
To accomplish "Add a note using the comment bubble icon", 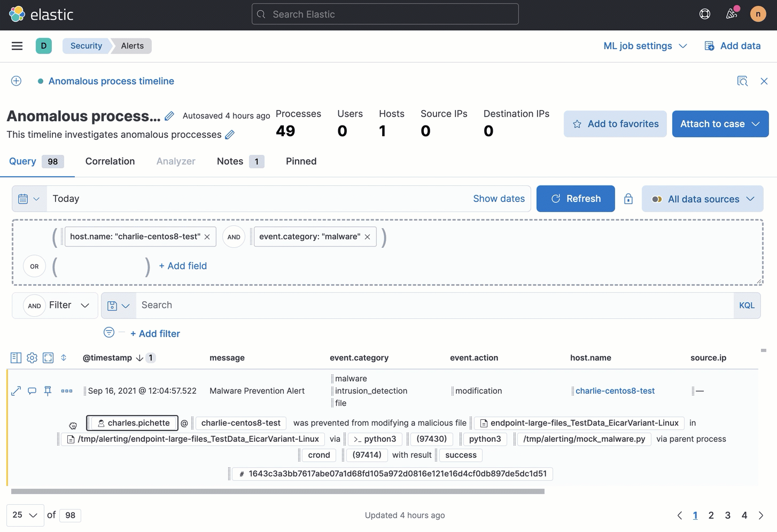I will 32,390.
